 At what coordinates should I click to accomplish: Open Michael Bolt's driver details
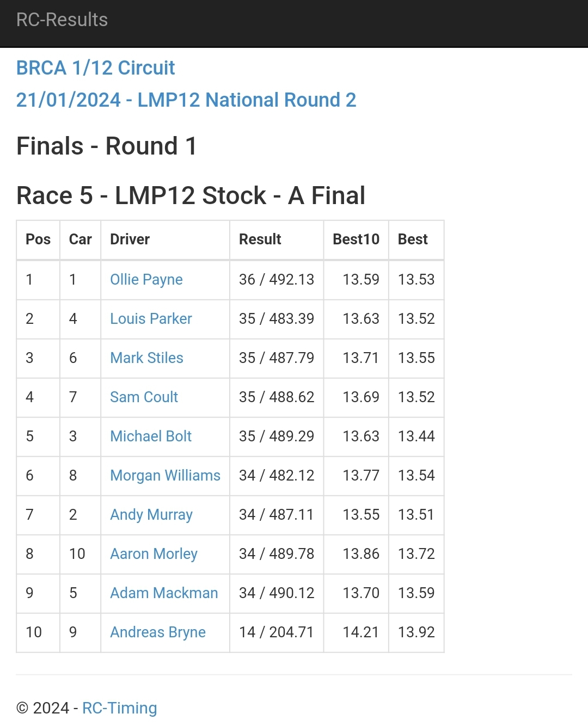point(151,436)
